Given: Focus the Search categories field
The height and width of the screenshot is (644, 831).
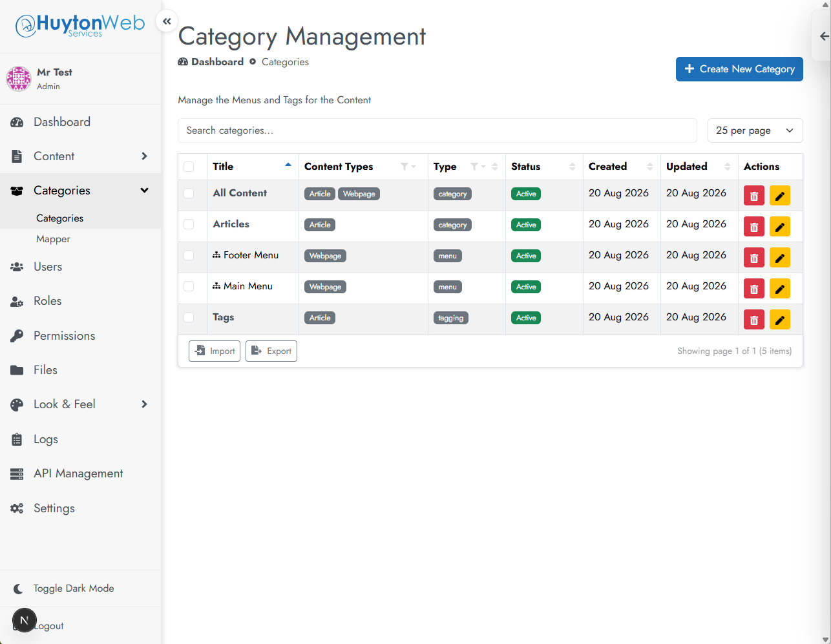Looking at the screenshot, I should click(437, 130).
